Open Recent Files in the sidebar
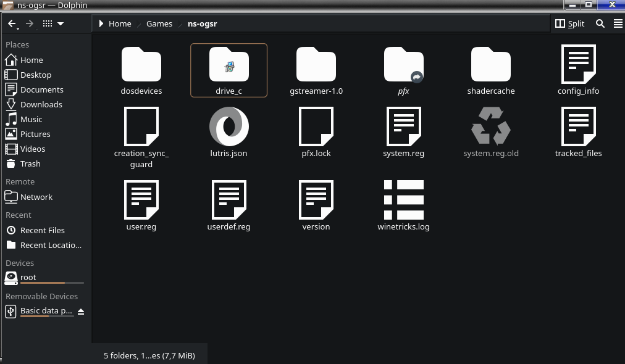The image size is (625, 364). coord(42,230)
